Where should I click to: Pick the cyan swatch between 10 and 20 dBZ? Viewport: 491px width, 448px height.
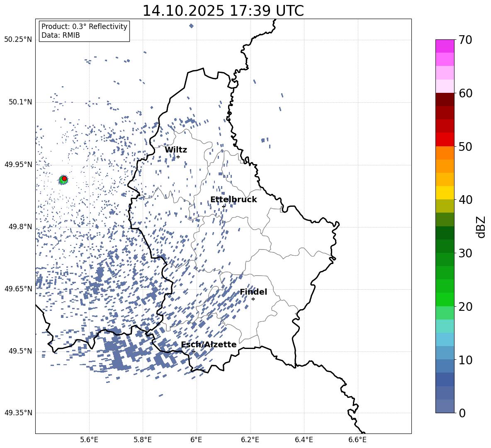(x=445, y=339)
